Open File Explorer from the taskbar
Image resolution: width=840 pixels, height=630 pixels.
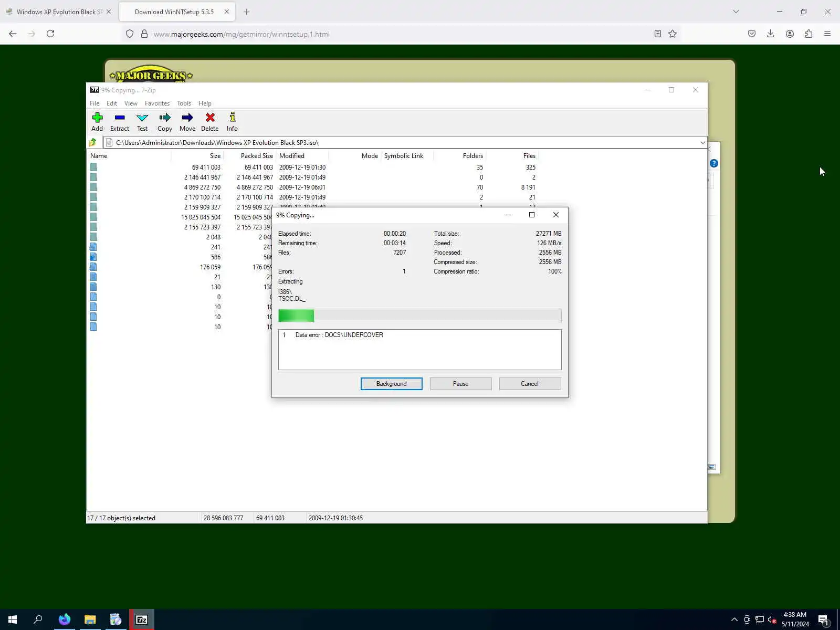pyautogui.click(x=90, y=619)
